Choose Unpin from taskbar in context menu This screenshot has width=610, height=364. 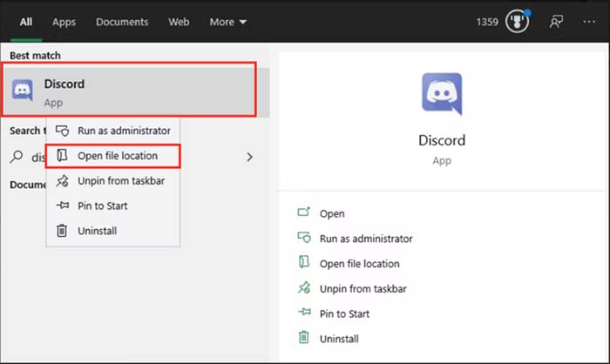point(113,181)
